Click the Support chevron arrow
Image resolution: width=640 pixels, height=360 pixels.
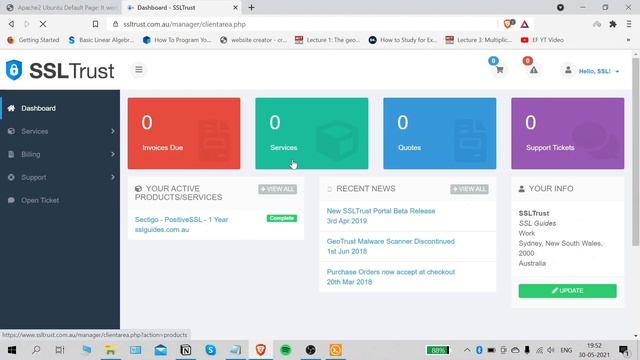pyautogui.click(x=113, y=177)
